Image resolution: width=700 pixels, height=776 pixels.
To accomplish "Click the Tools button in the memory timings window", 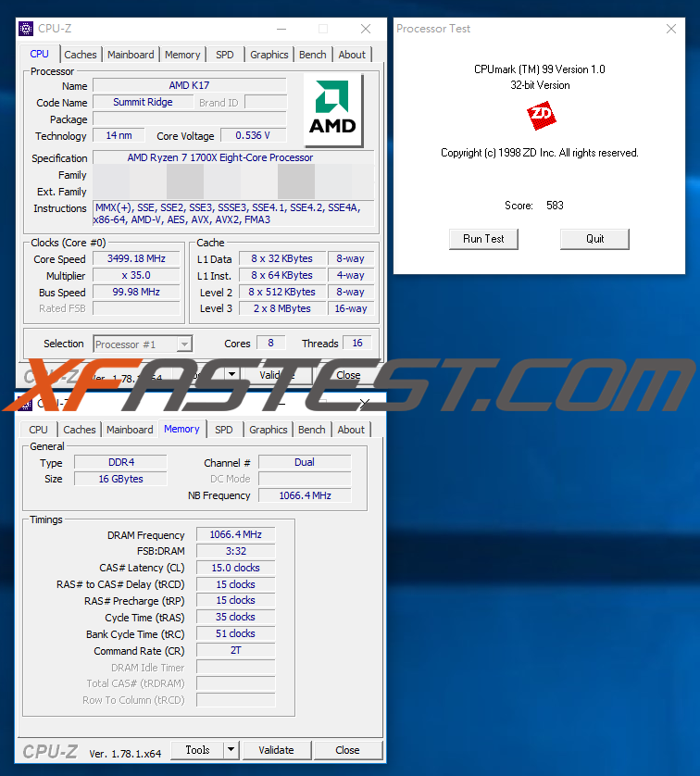I will pos(197,750).
